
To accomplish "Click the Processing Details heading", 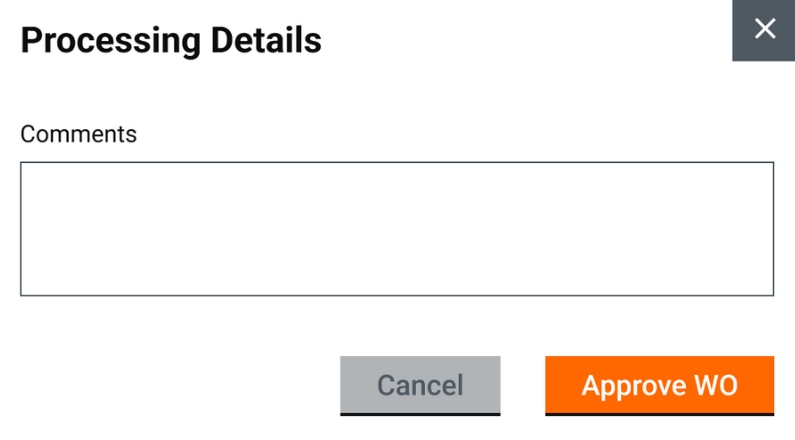I will point(171,41).
